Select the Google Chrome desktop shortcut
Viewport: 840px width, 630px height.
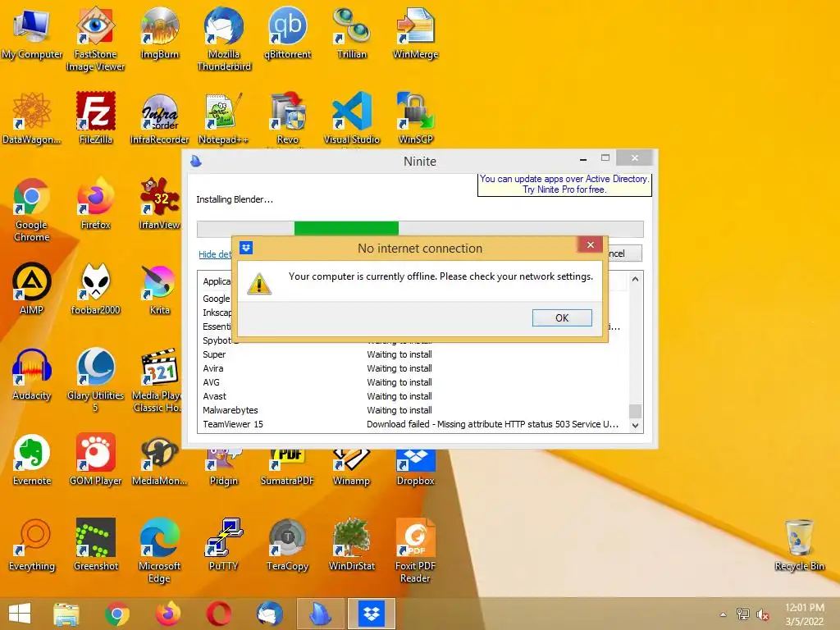pyautogui.click(x=32, y=209)
